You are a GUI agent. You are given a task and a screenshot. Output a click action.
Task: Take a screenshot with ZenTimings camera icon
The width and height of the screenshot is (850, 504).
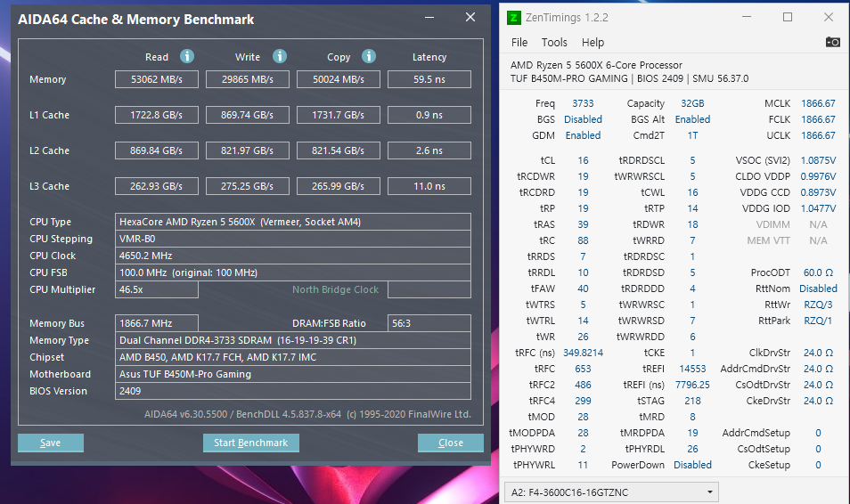[x=833, y=42]
